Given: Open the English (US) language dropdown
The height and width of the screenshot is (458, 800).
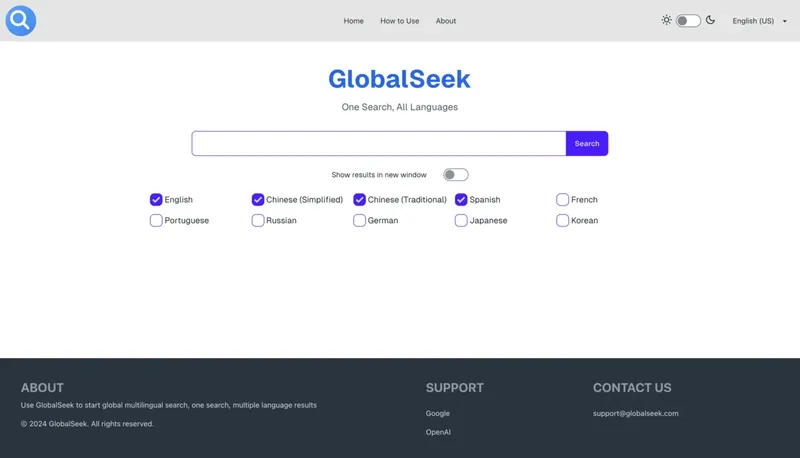Looking at the screenshot, I should (759, 21).
